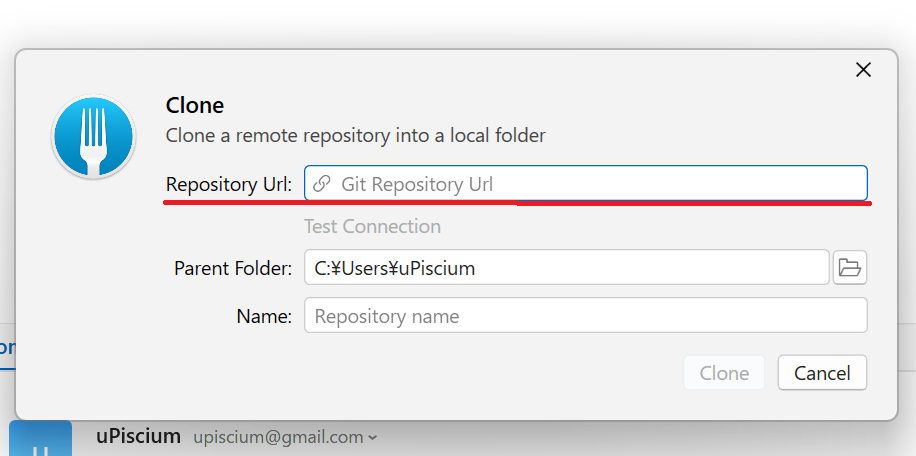The image size is (916, 456).
Task: Click the upiscium@gmail.com email text
Action: [278, 437]
